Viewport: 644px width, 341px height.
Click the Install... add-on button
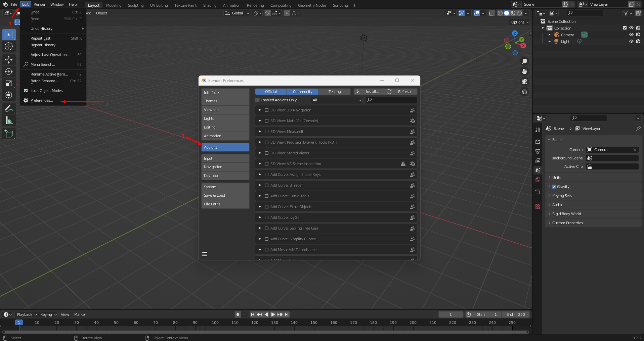point(369,92)
